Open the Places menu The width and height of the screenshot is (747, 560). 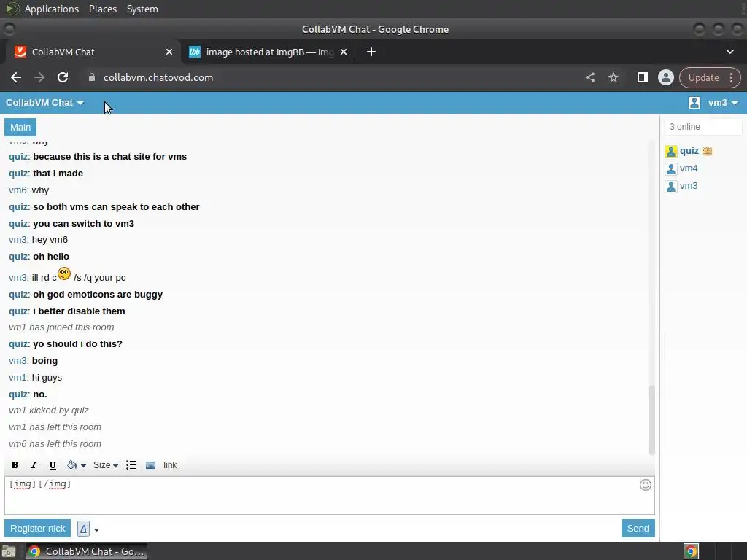(x=102, y=9)
